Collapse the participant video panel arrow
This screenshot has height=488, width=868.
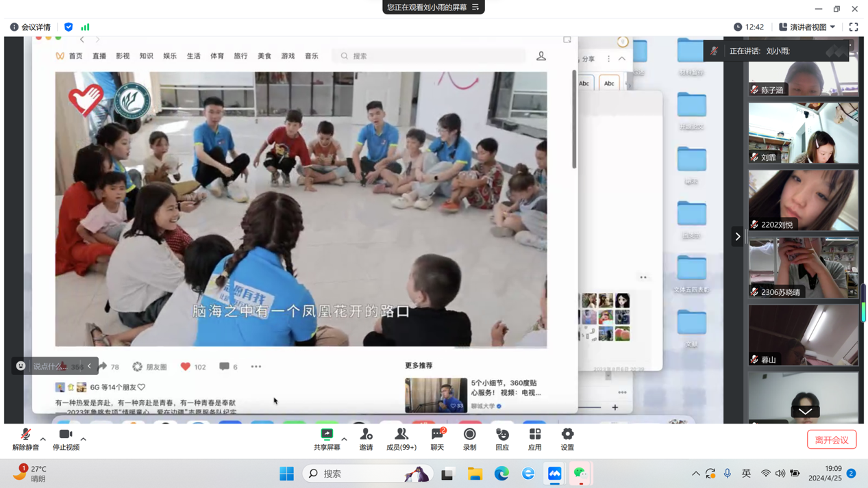click(x=737, y=237)
